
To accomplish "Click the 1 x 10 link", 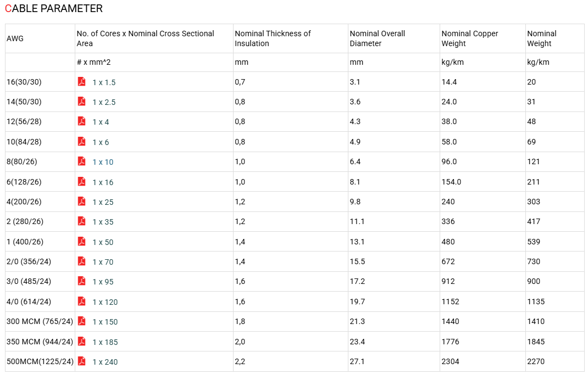I will pyautogui.click(x=103, y=162).
